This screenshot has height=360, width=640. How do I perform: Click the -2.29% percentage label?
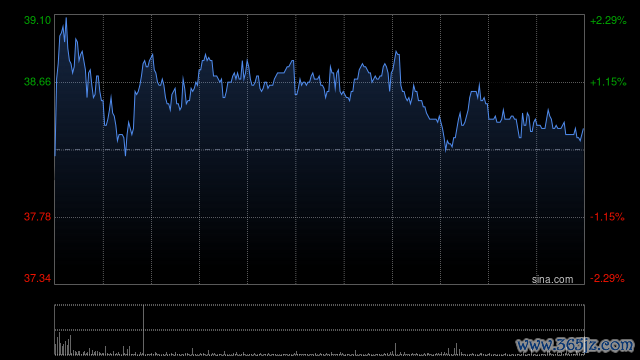tap(607, 278)
